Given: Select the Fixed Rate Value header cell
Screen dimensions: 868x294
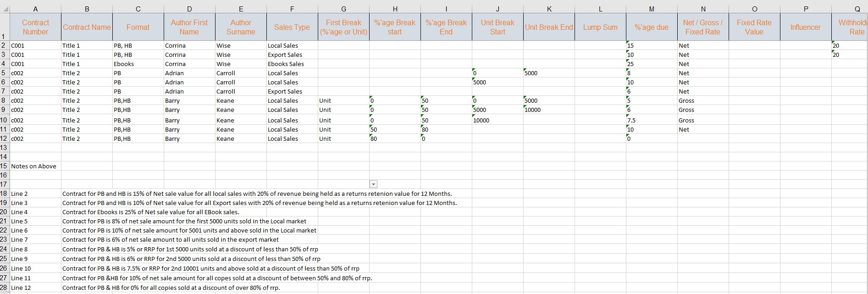Looking at the screenshot, I should (754, 27).
